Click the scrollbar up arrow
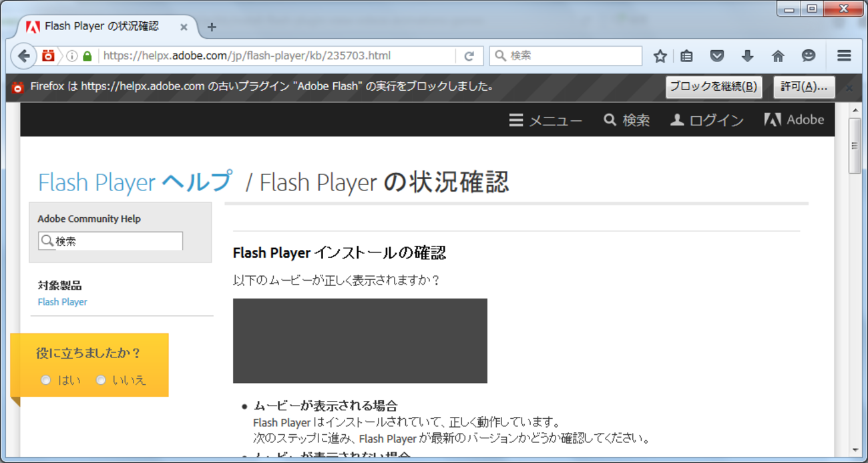Viewport: 868px width, 463px height. (x=855, y=109)
